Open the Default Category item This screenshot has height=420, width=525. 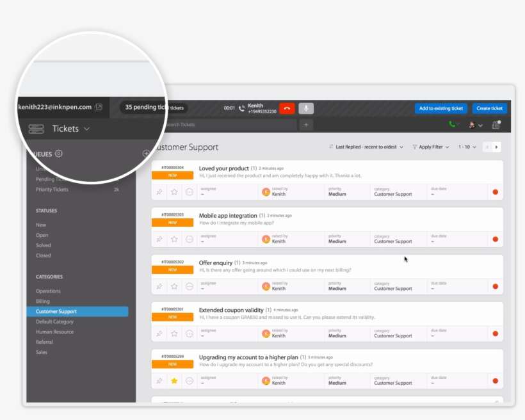pos(54,321)
